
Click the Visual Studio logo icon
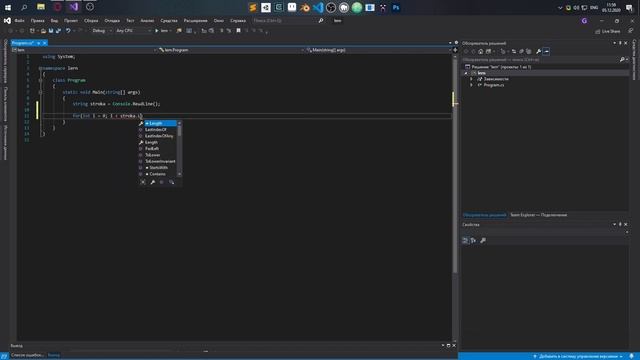click(x=7, y=20)
